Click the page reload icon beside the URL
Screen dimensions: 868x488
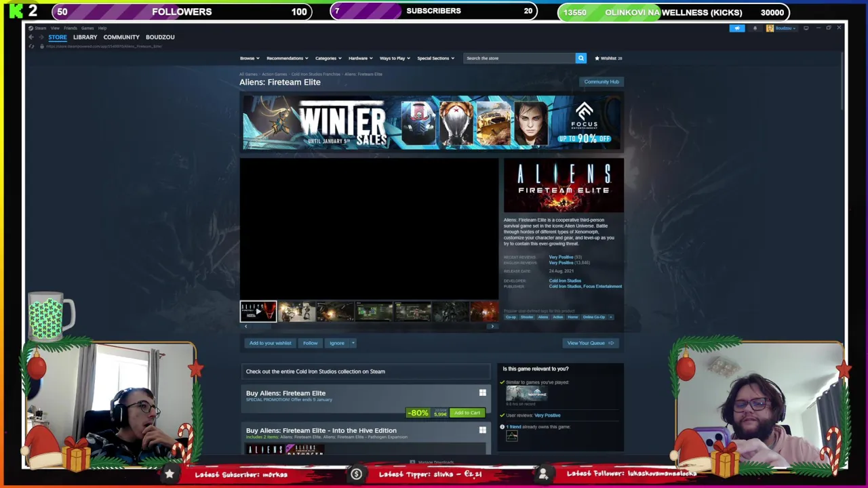point(32,46)
